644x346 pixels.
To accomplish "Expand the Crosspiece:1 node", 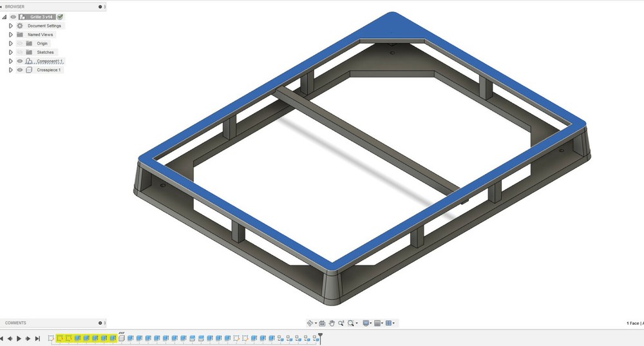I will click(x=11, y=70).
